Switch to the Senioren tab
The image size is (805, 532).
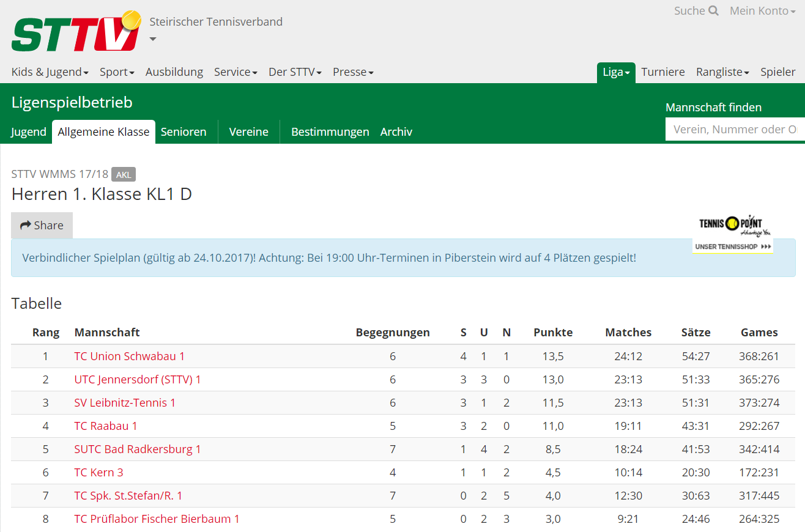click(x=184, y=132)
